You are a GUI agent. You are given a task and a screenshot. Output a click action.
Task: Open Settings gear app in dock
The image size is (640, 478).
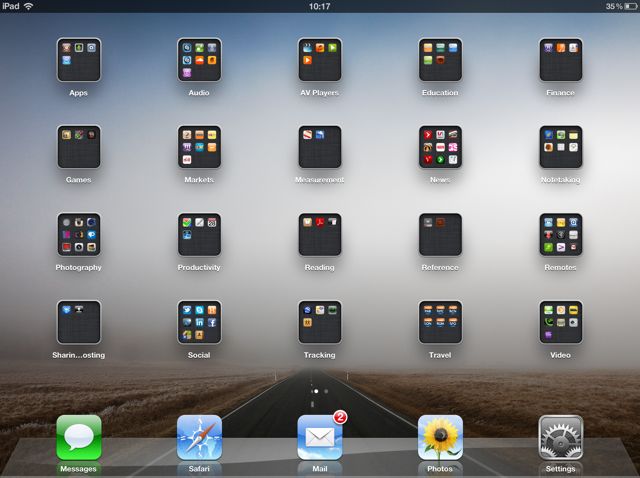click(560, 438)
